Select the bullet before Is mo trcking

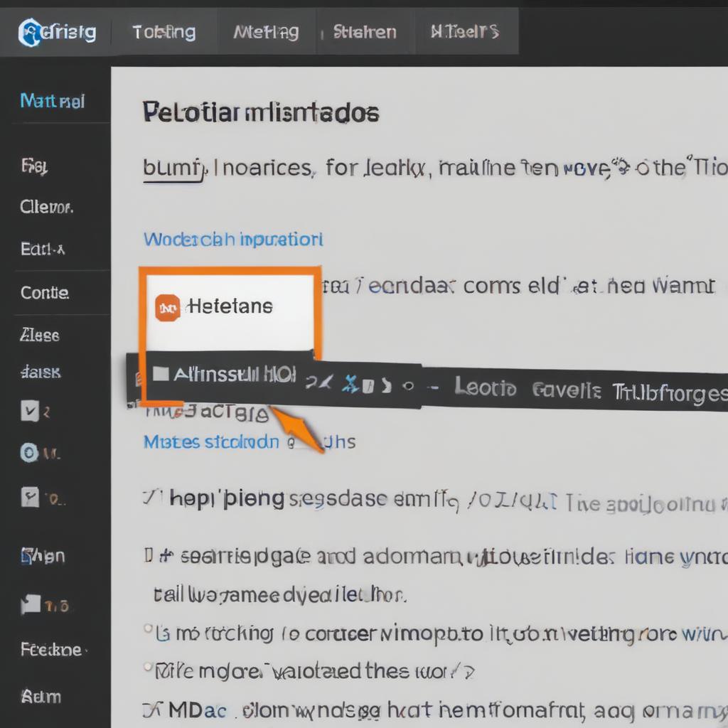(x=148, y=628)
